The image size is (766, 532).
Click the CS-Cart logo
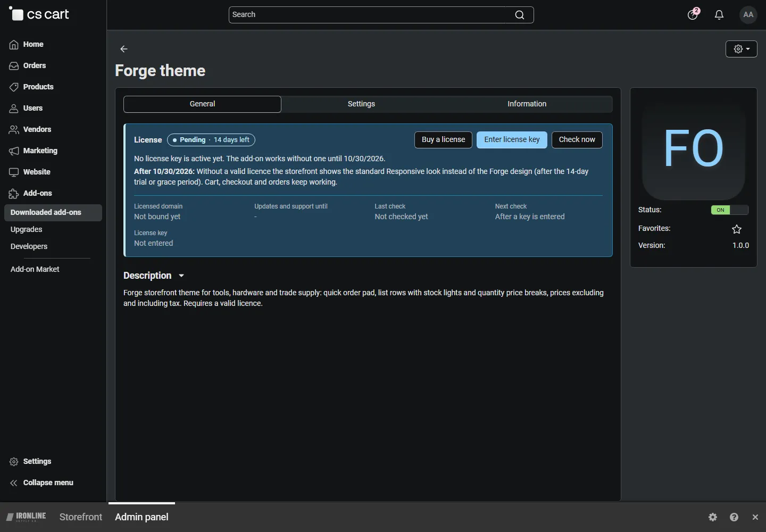39,14
